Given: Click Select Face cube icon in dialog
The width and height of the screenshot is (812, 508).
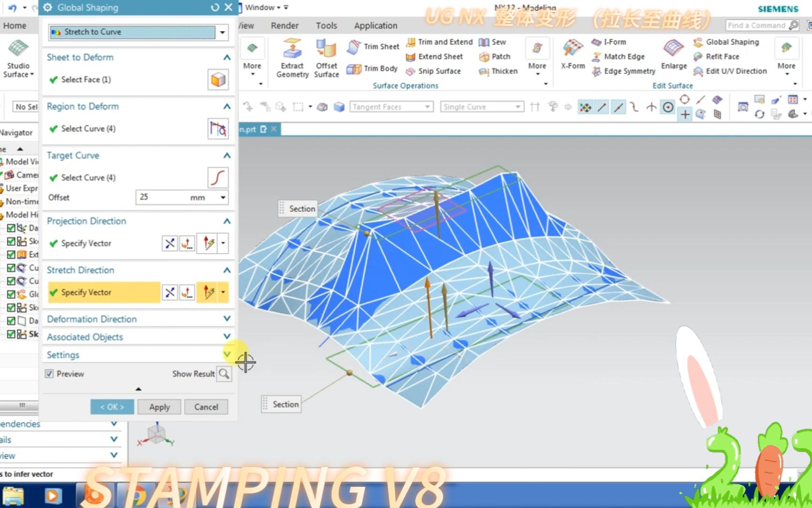Looking at the screenshot, I should (x=218, y=79).
